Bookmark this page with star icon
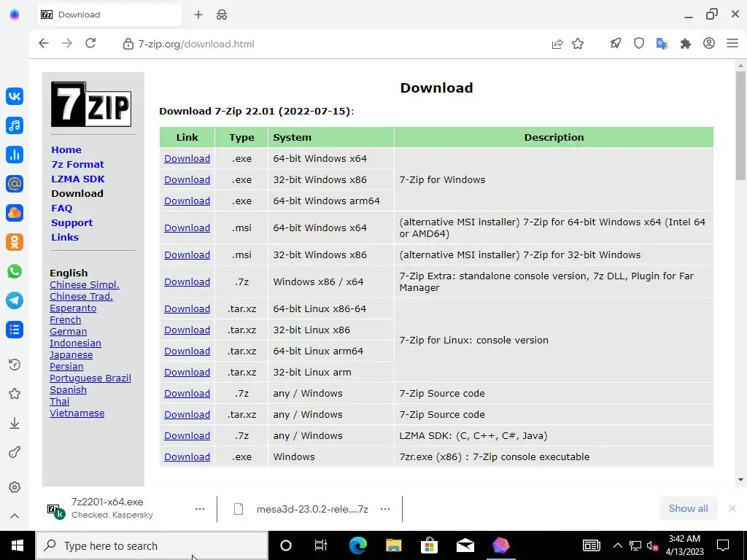This screenshot has width=747, height=560. [578, 44]
